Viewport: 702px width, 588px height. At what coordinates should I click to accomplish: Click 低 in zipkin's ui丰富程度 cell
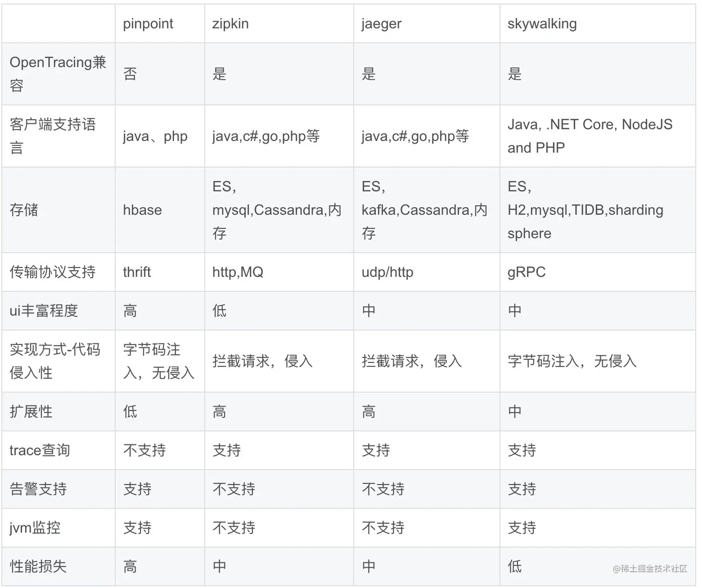coord(219,311)
